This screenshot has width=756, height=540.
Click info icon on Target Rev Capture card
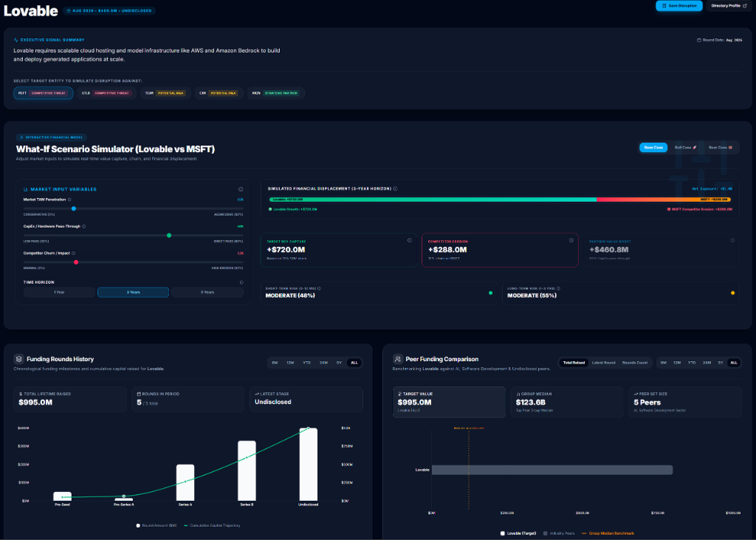[409, 240]
